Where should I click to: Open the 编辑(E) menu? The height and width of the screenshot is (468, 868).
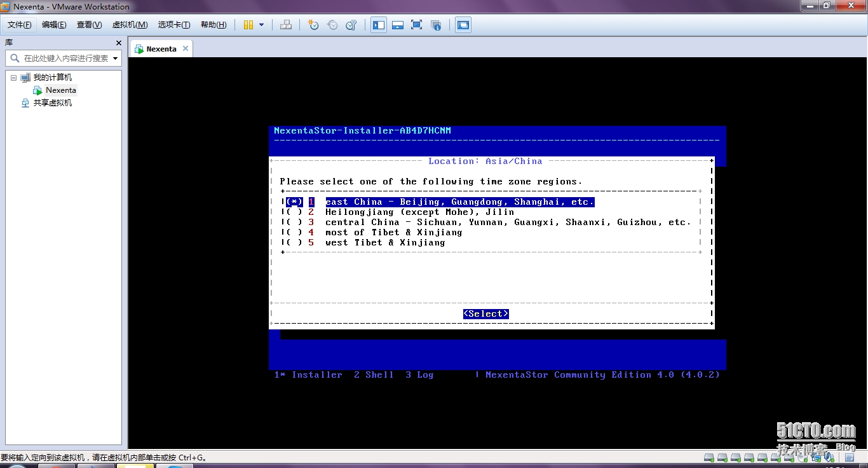[54, 25]
